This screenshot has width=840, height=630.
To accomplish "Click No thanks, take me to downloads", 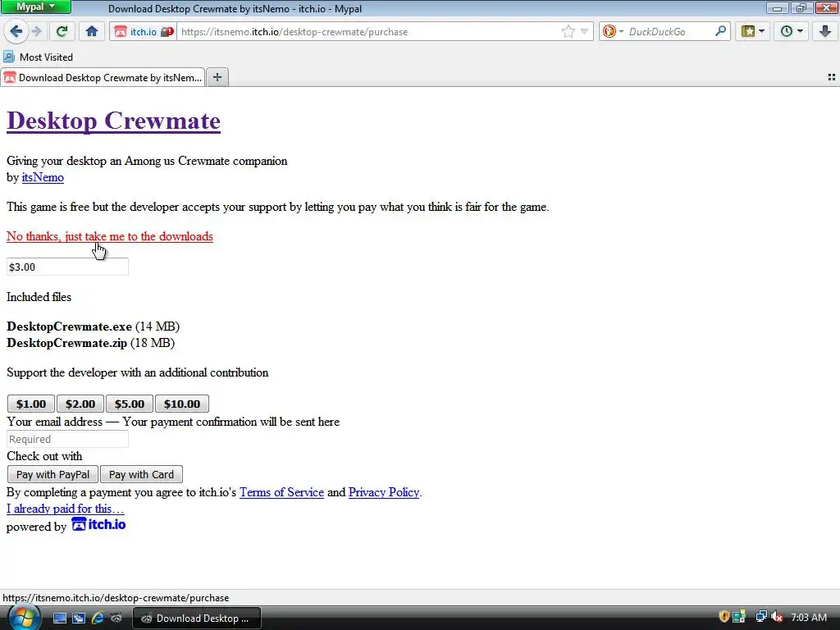I will pyautogui.click(x=110, y=236).
